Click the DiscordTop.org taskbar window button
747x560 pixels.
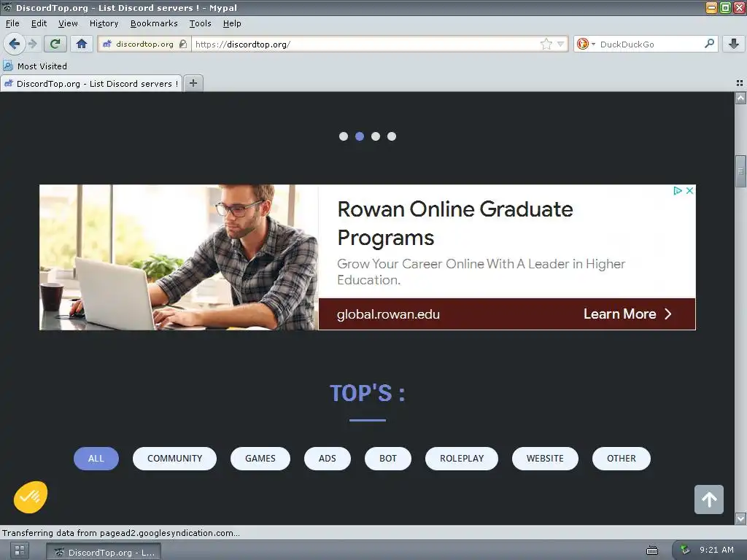coord(104,553)
